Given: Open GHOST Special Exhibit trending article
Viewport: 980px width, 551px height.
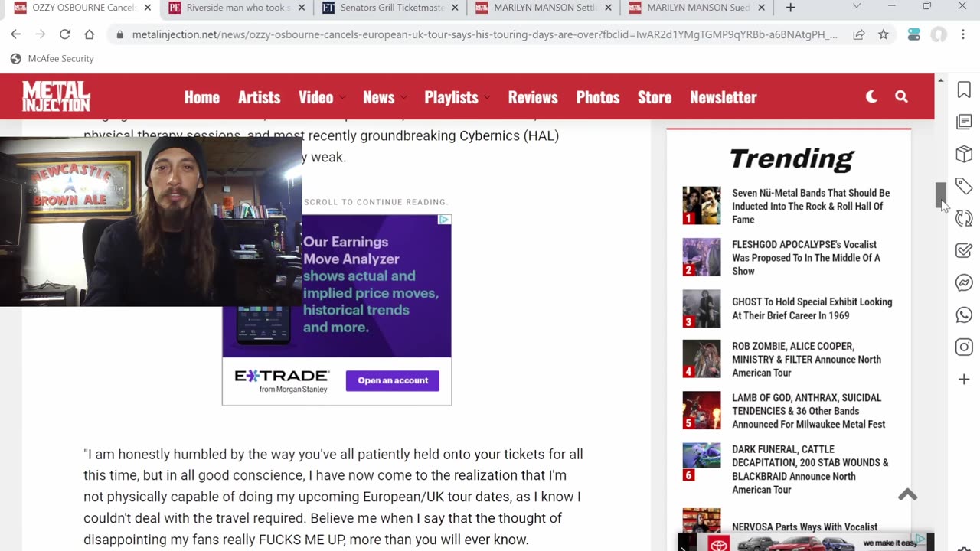Looking at the screenshot, I should click(812, 308).
